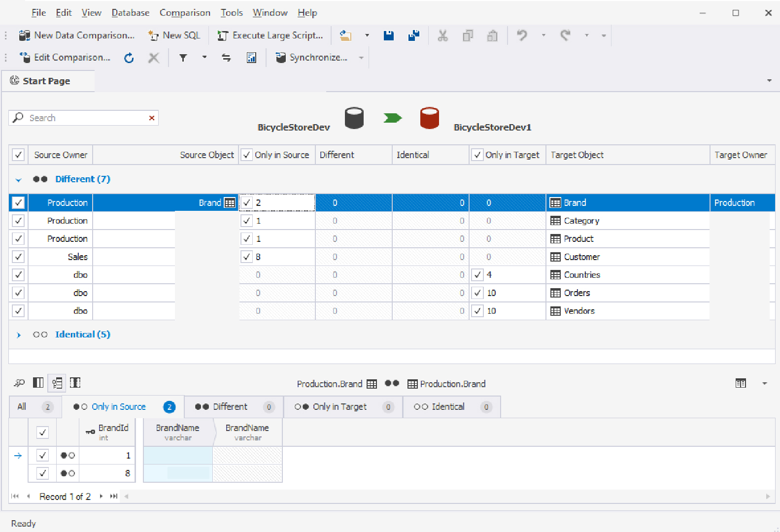
Task: Click the Cut scissors icon
Action: 443,35
